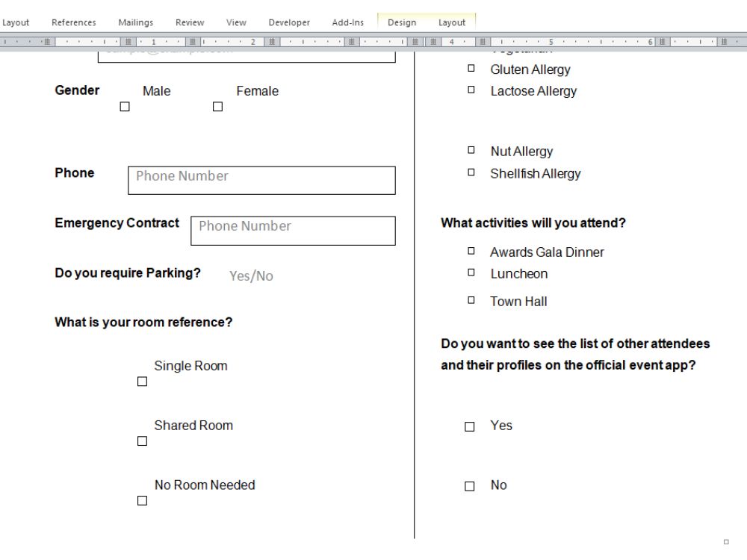Viewport: 747px width, 560px height.
Task: Switch to the Design tab
Action: pos(402,22)
